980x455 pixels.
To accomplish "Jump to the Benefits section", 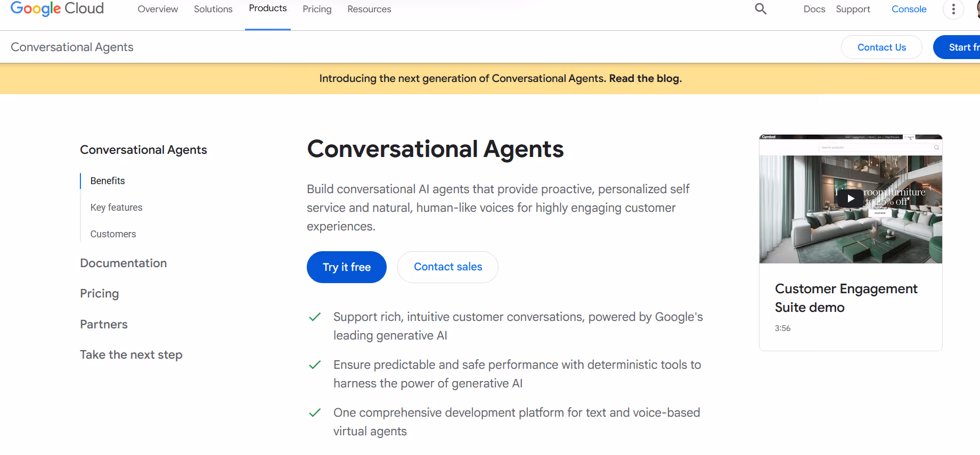I will click(108, 181).
